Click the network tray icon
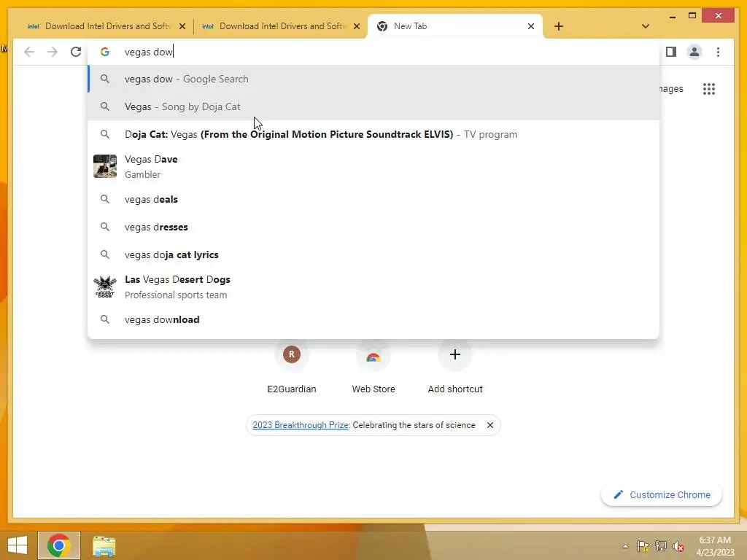The width and height of the screenshot is (747, 560). pos(661,546)
